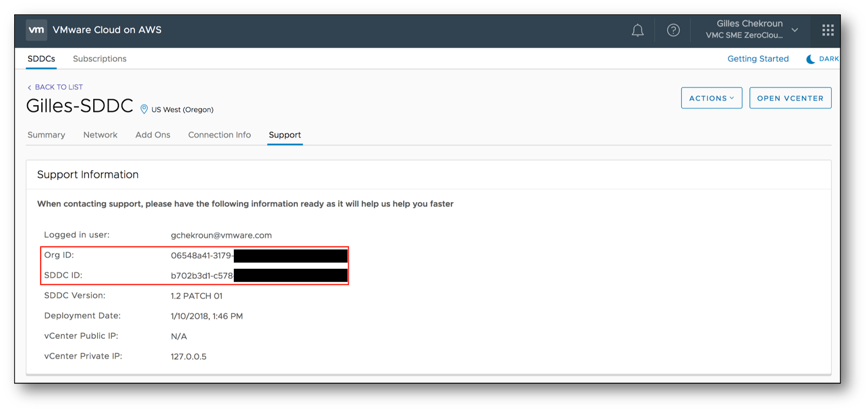Open the ACTIONS dropdown menu

tap(711, 98)
